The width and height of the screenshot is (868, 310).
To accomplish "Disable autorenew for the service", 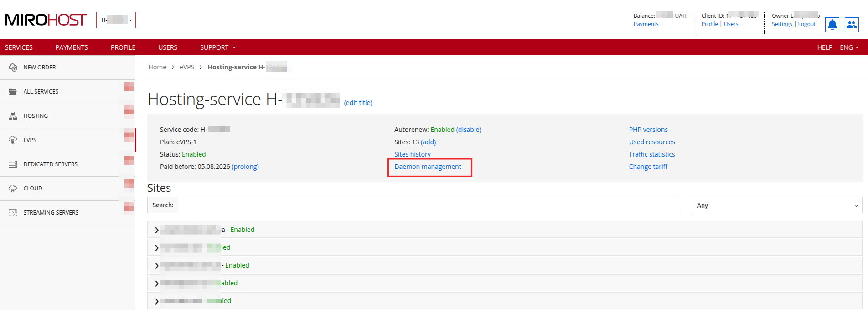I will [469, 130].
